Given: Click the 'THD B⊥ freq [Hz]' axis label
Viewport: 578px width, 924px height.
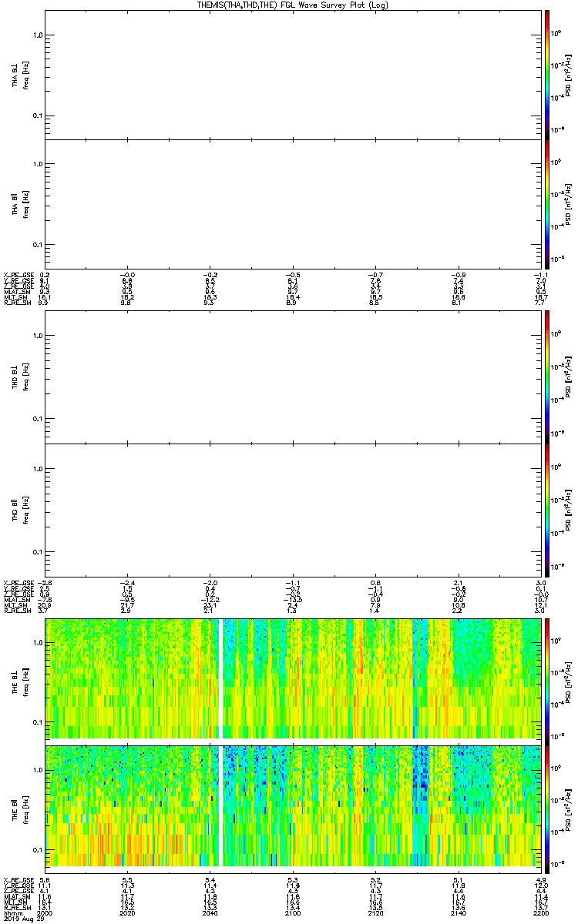Looking at the screenshot, I should [x=21, y=378].
